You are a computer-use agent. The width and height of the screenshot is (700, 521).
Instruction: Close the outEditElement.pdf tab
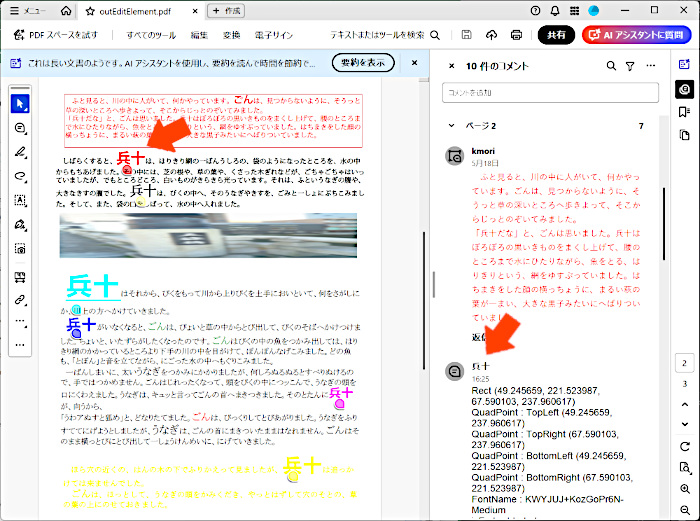[x=195, y=11]
